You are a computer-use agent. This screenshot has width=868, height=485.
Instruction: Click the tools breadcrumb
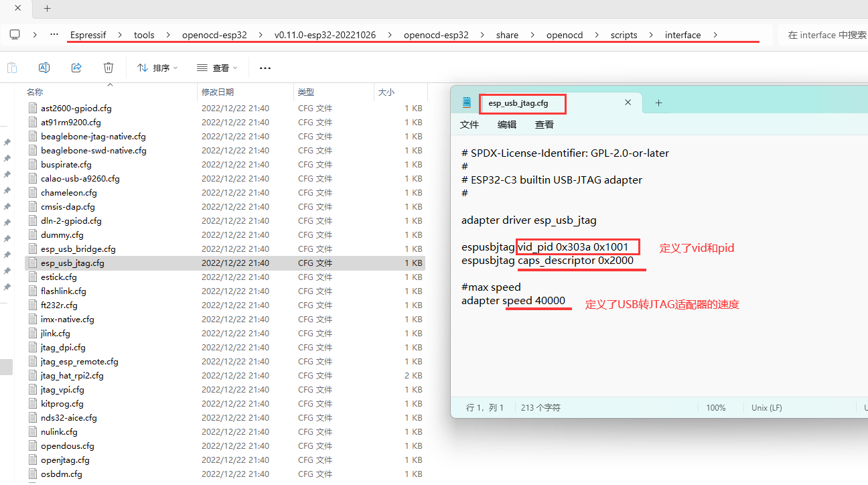pyautogui.click(x=144, y=35)
